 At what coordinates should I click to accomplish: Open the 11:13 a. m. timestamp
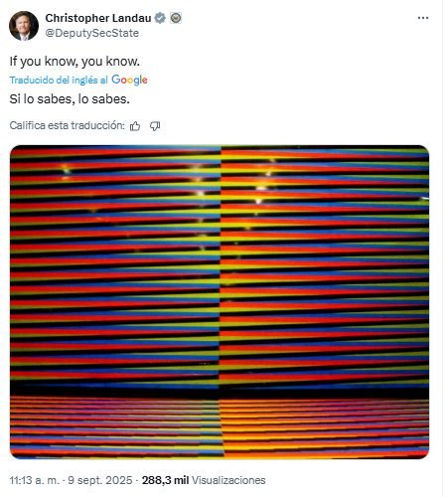(35, 480)
